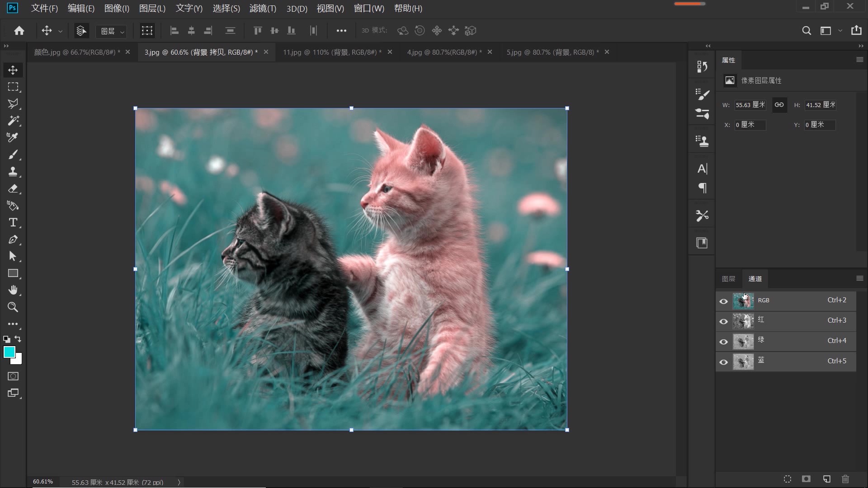Select the Type tool
The image size is (868, 488).
coord(13,222)
